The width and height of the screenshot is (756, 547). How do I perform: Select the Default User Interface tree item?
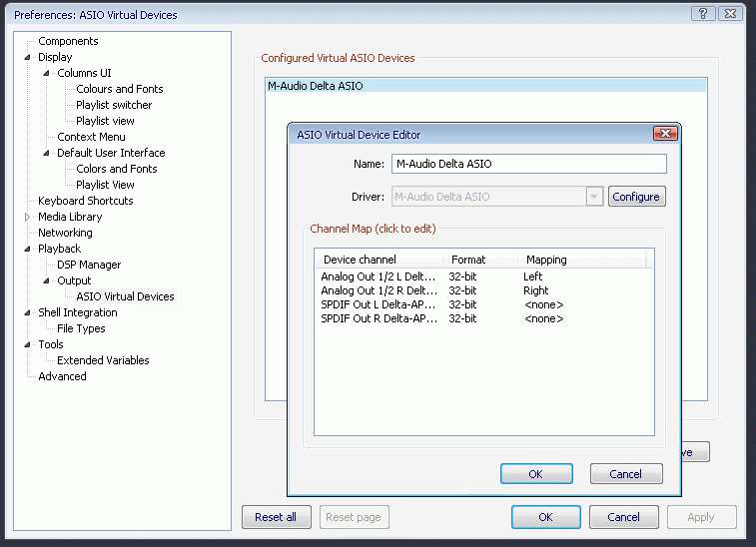point(111,154)
